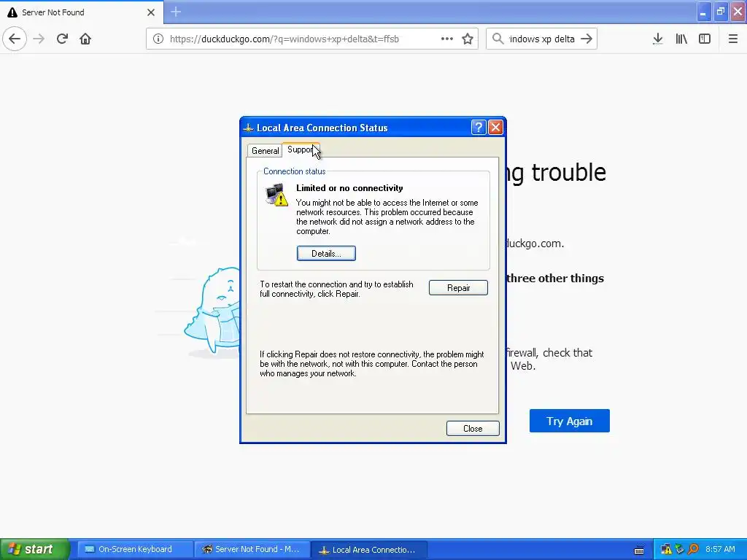Open the Downloads toolbar icon
This screenshot has width=747, height=560.
658,39
